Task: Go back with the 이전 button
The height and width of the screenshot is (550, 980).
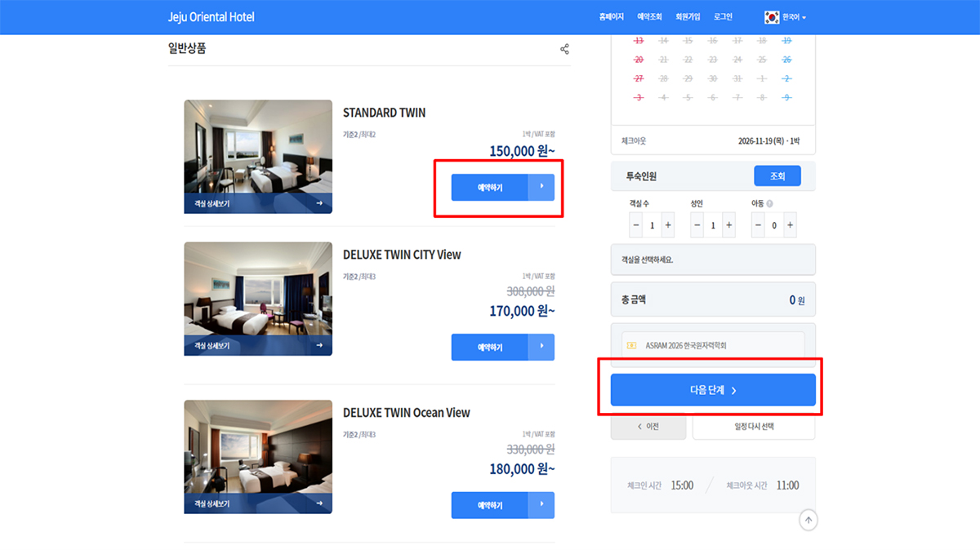Action: (648, 426)
